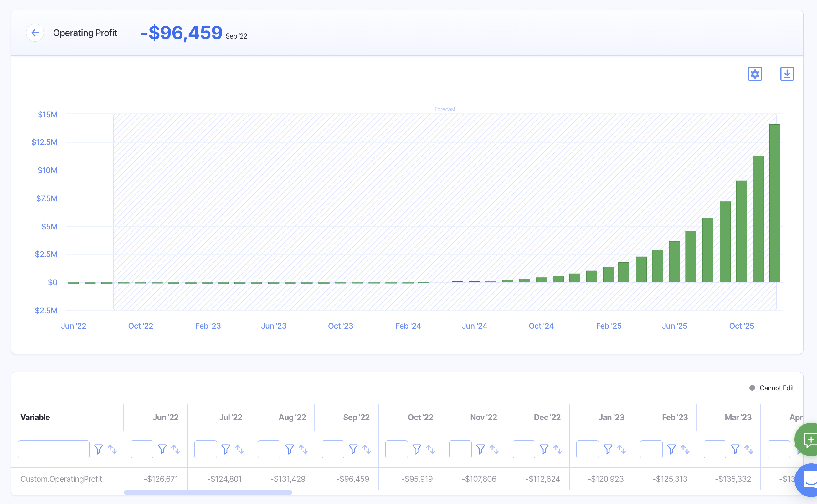Sort the Jun '22 column values

point(176,449)
